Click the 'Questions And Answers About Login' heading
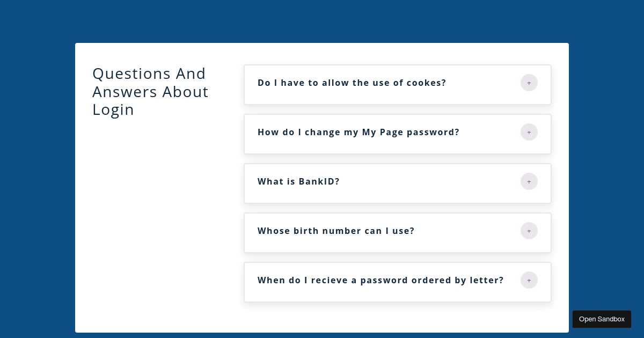This screenshot has height=338, width=644. (x=150, y=92)
